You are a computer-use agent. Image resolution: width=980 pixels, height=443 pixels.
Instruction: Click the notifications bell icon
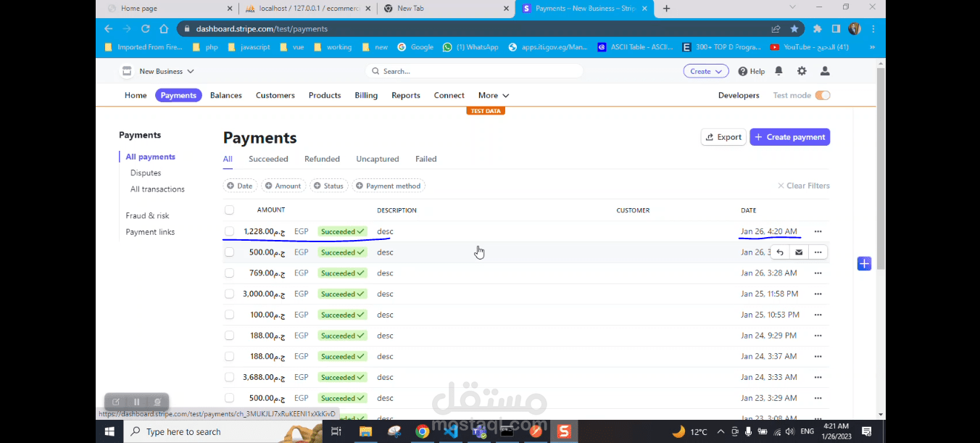click(778, 71)
